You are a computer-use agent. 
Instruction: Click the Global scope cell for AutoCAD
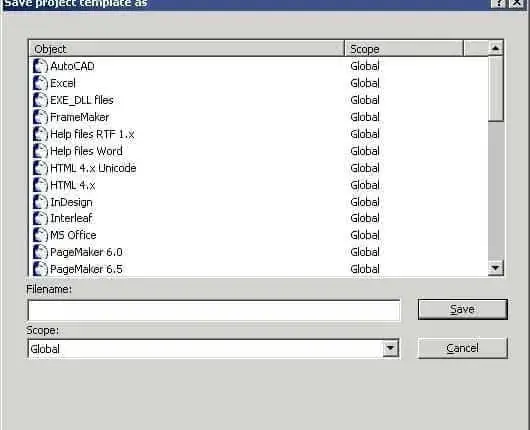pyautogui.click(x=365, y=66)
